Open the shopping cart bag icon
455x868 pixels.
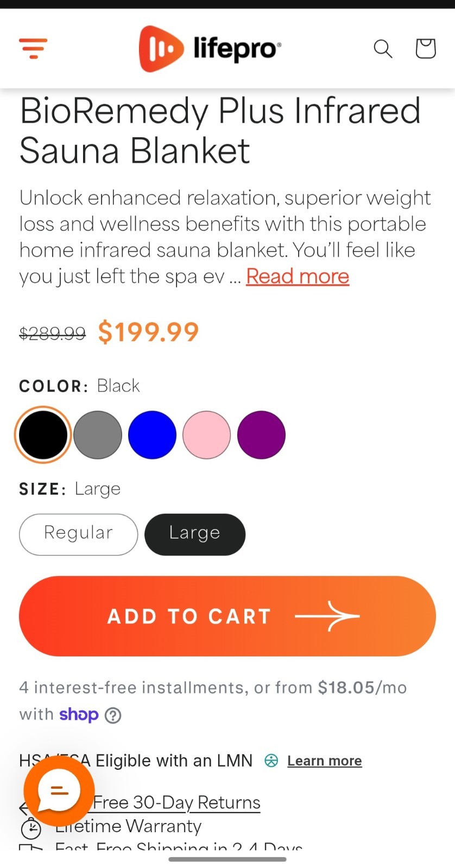click(426, 48)
